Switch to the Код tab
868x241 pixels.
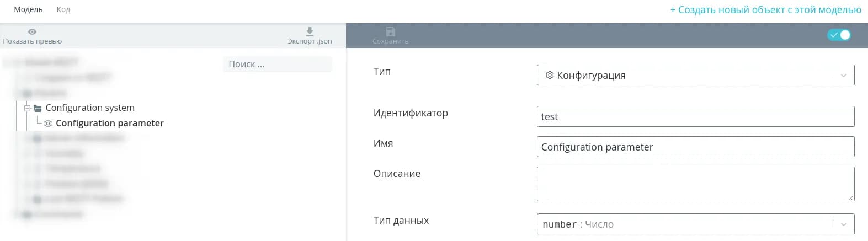63,9
